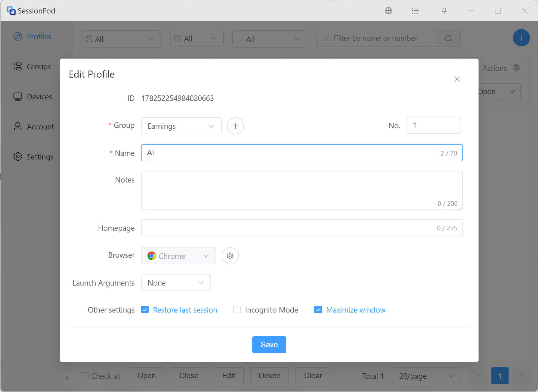Enable Incognito Mode checkbox
Viewport: 538px width, 392px height.
[x=237, y=309]
